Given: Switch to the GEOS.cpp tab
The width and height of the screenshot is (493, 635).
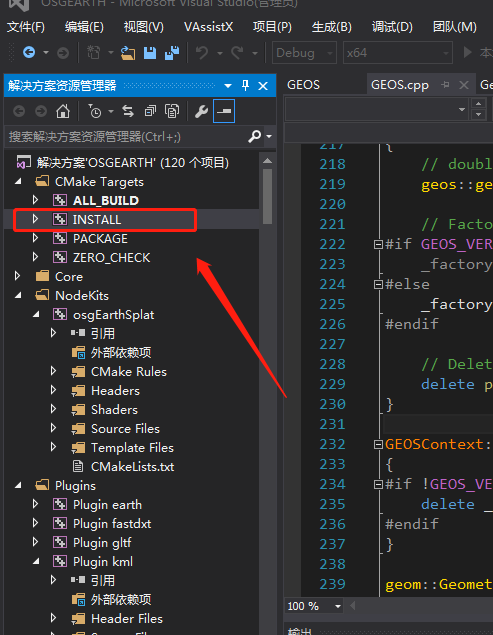Looking at the screenshot, I should (x=400, y=85).
